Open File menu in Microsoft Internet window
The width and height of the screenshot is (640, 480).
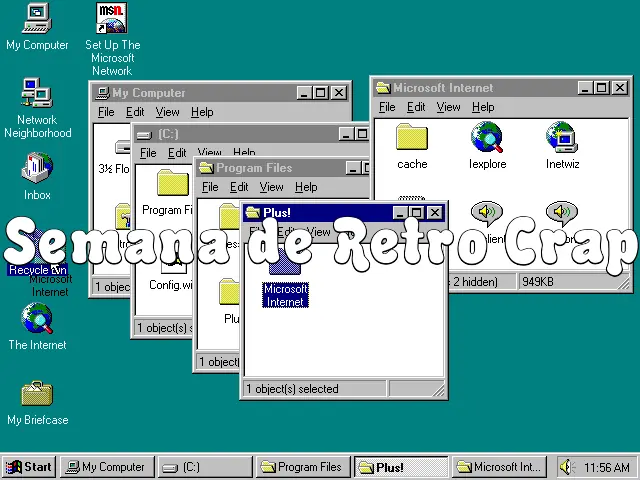click(387, 107)
